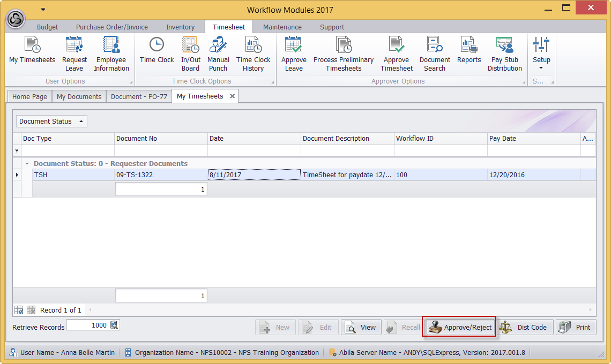Viewport: 611px width, 364px height.
Task: Click Approve Timesheet ribbon icon
Action: pyautogui.click(x=396, y=54)
